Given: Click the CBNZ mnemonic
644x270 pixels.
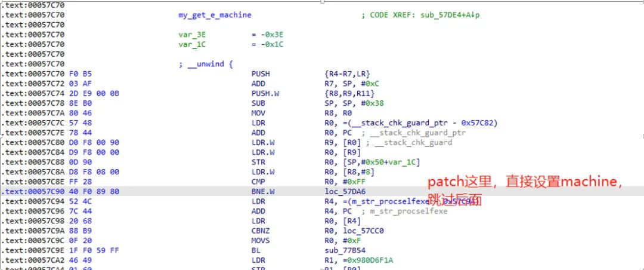Looking at the screenshot, I should 261,231.
